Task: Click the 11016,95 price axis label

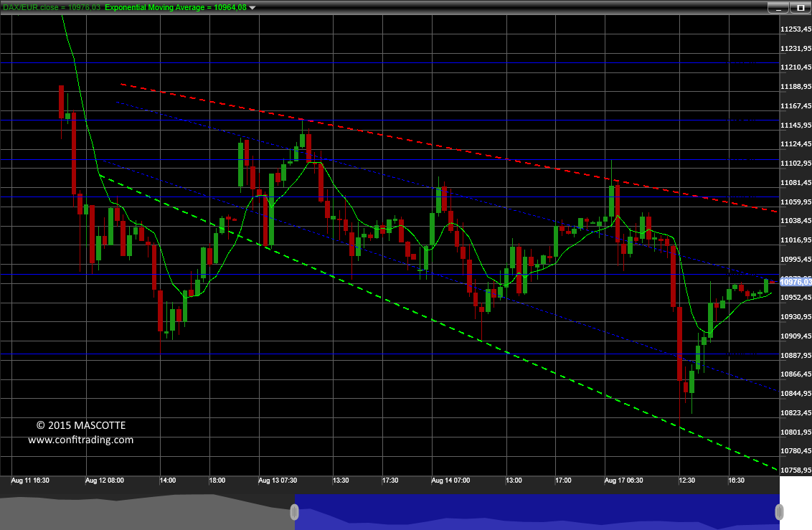Action: (x=796, y=240)
